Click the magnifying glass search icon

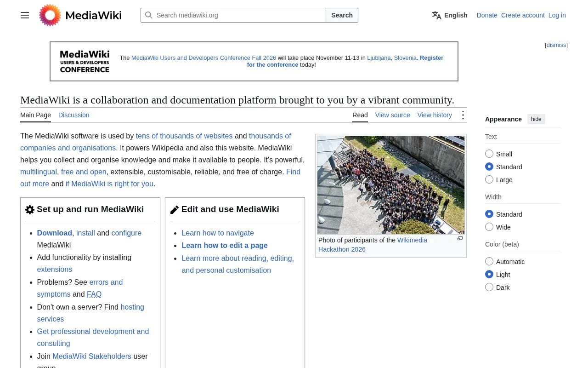pos(149,15)
